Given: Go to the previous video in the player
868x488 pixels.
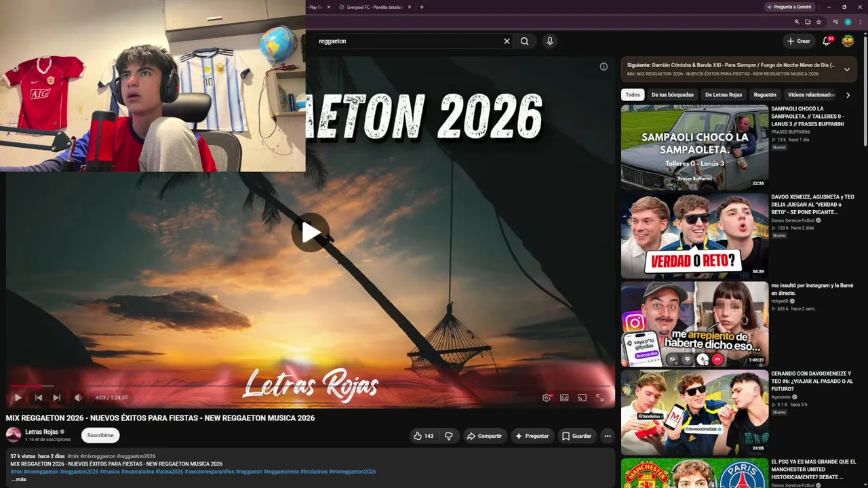Looking at the screenshot, I should point(39,398).
